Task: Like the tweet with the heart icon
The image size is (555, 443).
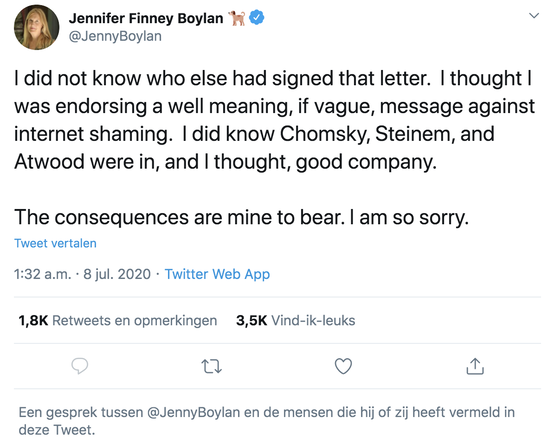Action: point(343,366)
